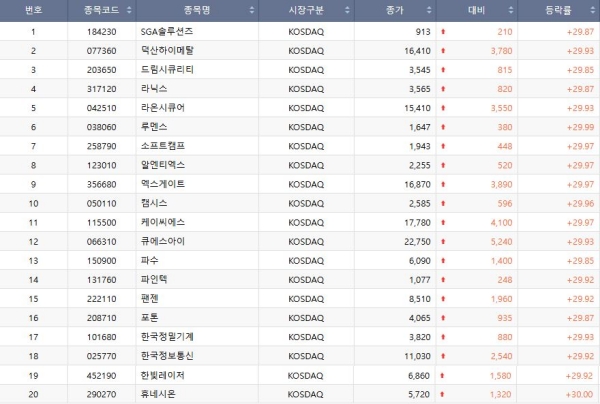Click stock code 042510

click(101, 108)
